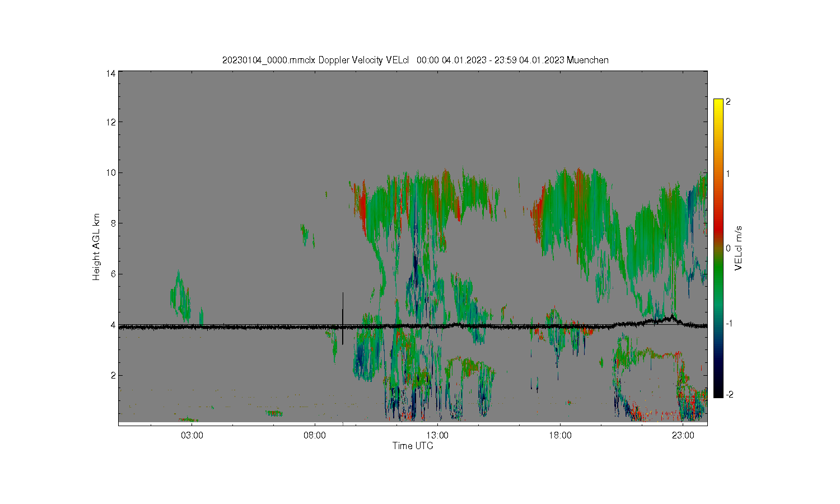
Task: Click the 'VELcl m/s' colorbar label
Action: pyautogui.click(x=739, y=248)
